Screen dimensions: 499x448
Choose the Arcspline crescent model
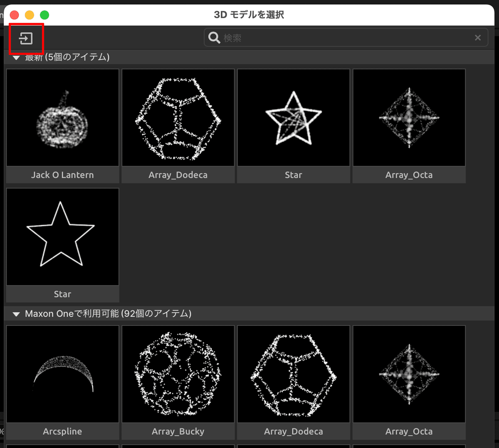pyautogui.click(x=62, y=374)
